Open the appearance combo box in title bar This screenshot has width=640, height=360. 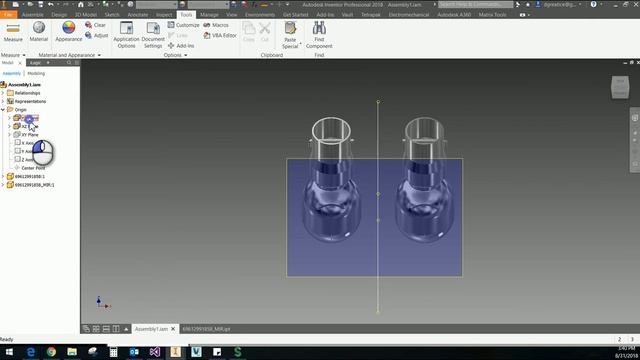[x=209, y=4]
